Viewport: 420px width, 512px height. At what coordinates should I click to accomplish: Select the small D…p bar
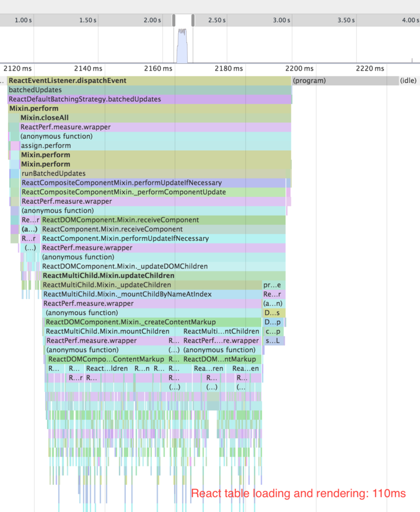click(273, 322)
